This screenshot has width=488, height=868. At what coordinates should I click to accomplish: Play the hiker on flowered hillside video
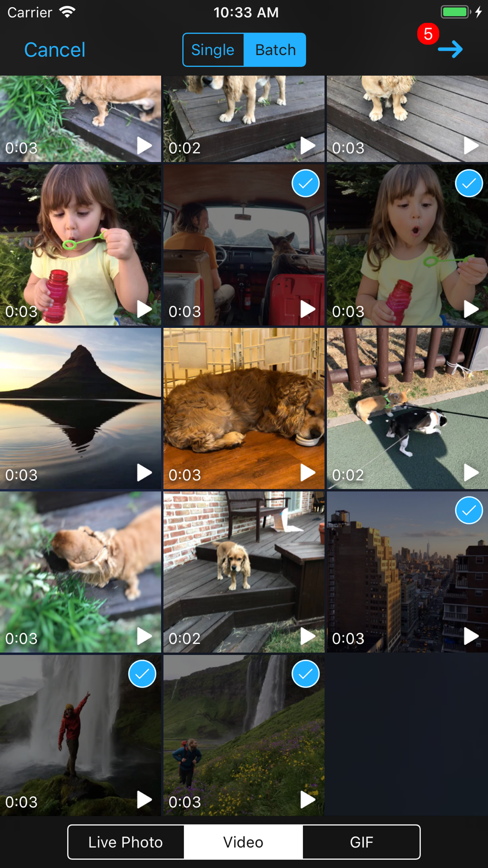pyautogui.click(x=307, y=800)
